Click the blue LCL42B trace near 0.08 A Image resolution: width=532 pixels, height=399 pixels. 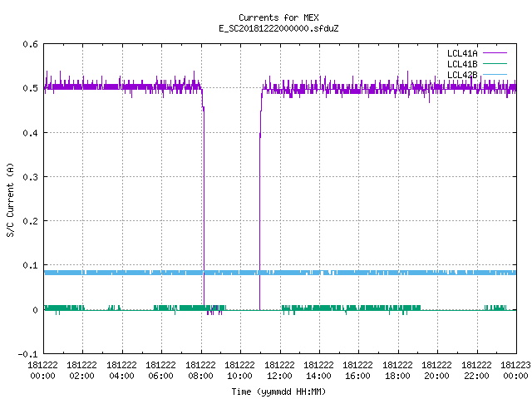click(x=280, y=273)
